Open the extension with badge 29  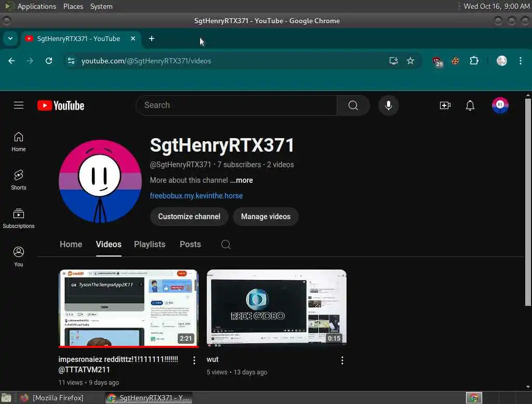[437, 62]
